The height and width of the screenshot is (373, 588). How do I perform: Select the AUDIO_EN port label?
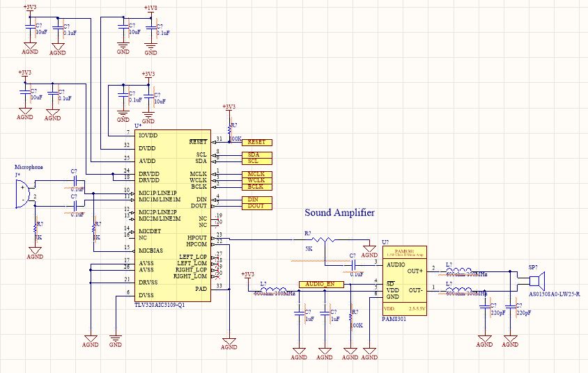coord(321,284)
